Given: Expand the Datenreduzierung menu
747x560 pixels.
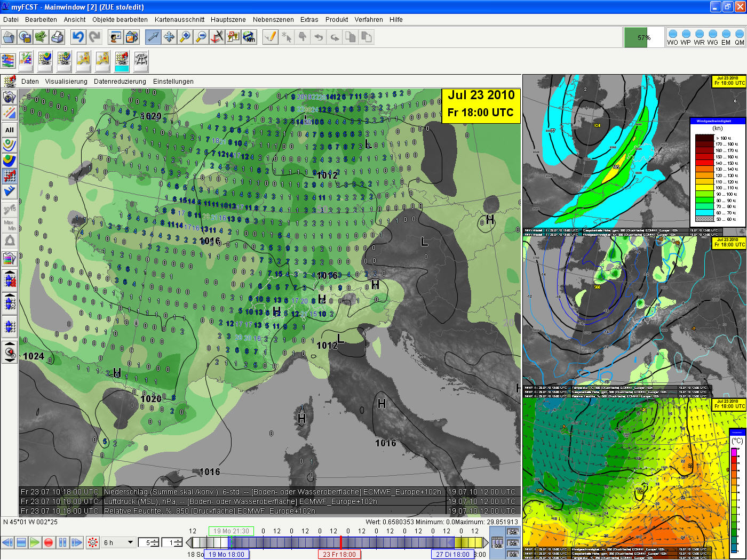Looking at the screenshot, I should pos(120,82).
